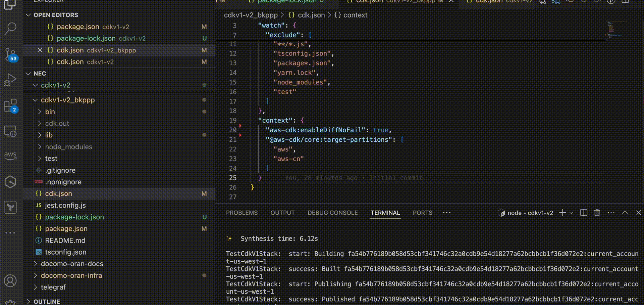Kill terminal using the trash icon
This screenshot has width=644, height=305.
[x=597, y=213]
